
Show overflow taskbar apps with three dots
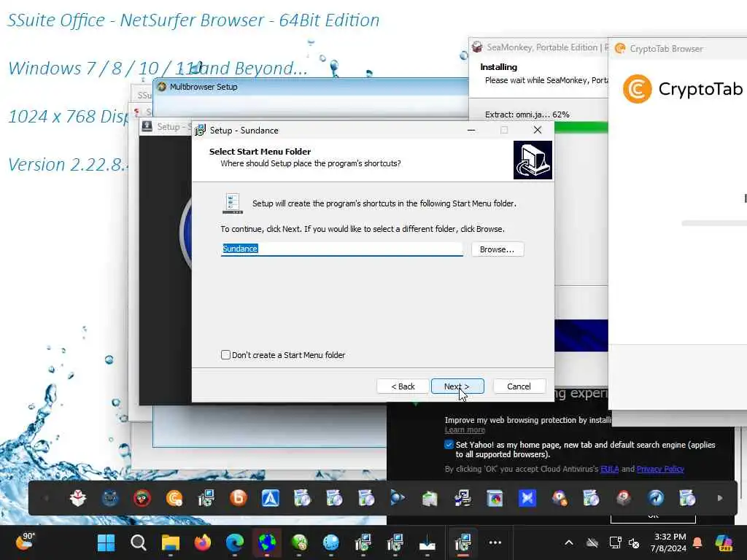click(495, 542)
